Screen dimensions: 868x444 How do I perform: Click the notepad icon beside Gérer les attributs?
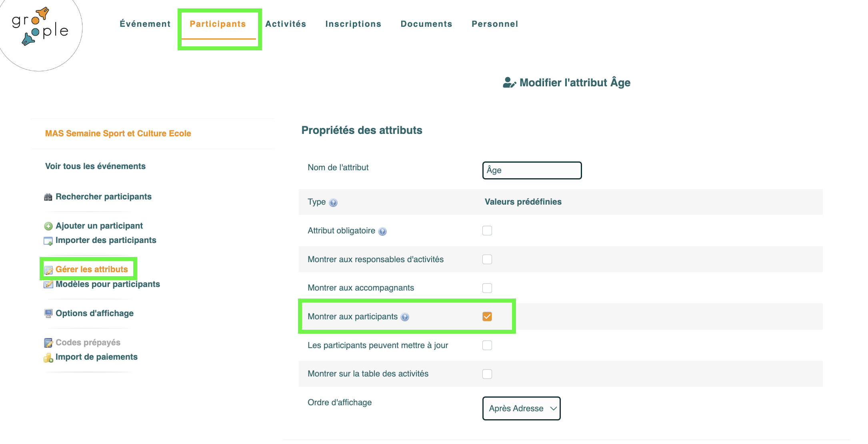point(48,270)
